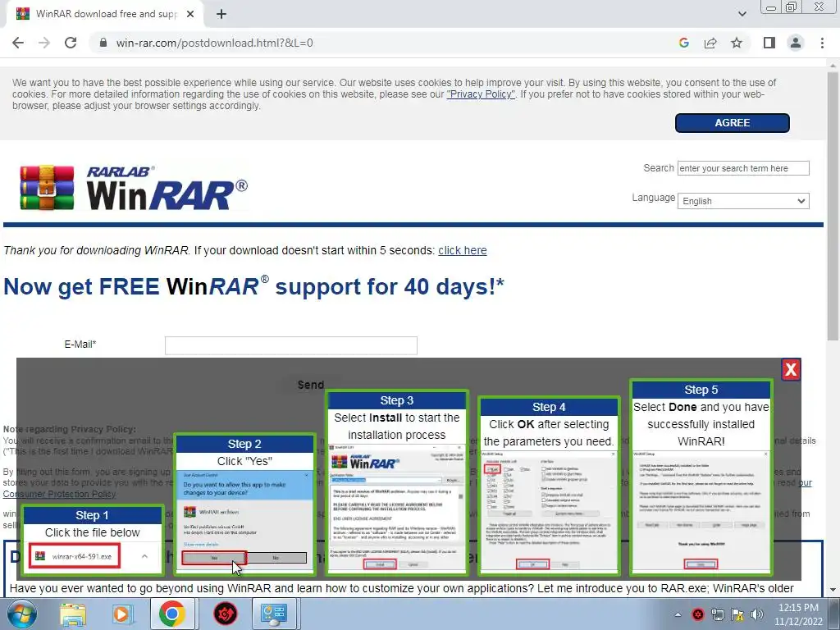
Task: Follow the 'click here' download link
Action: [x=463, y=250]
